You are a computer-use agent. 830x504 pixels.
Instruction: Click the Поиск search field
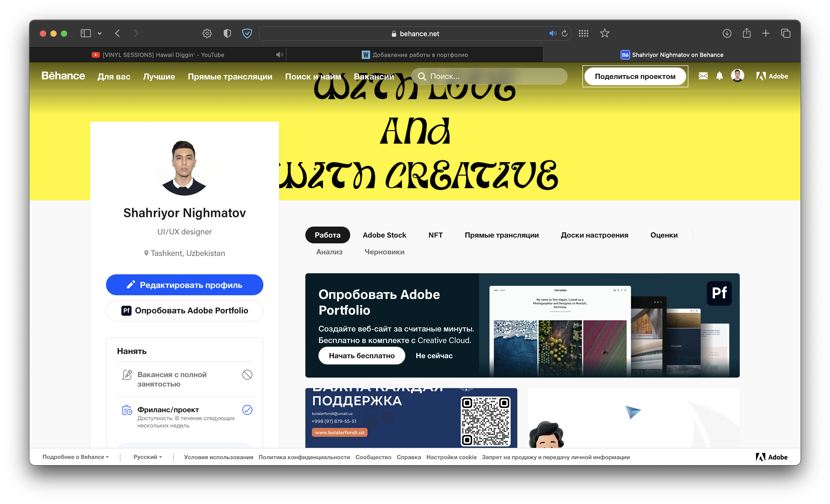pyautogui.click(x=489, y=76)
